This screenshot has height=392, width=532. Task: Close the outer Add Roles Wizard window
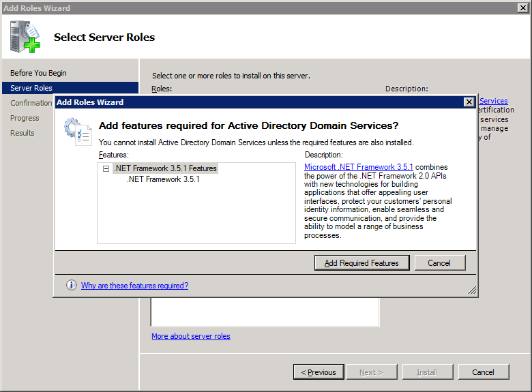[523, 7]
